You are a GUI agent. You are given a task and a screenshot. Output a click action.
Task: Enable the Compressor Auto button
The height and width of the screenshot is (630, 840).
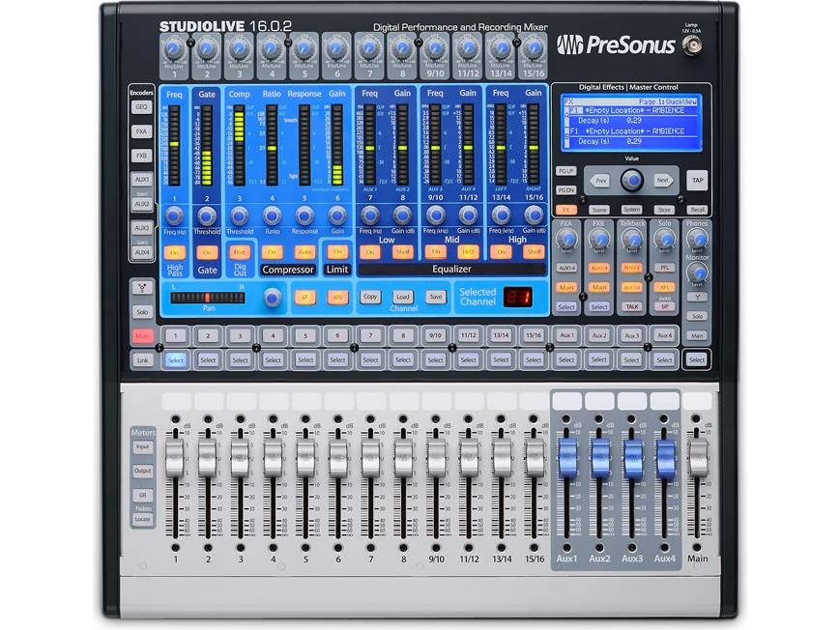click(x=304, y=252)
